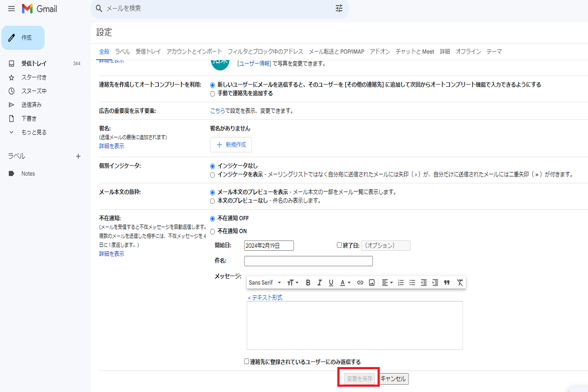The height and width of the screenshot is (392, 588).
Task: Expand the text size dropdown
Action: pyautogui.click(x=293, y=283)
